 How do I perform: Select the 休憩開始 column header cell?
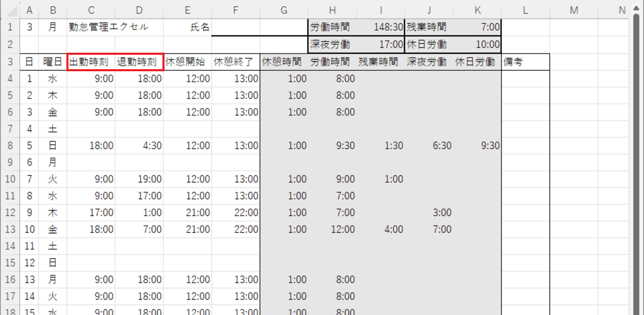(x=187, y=62)
